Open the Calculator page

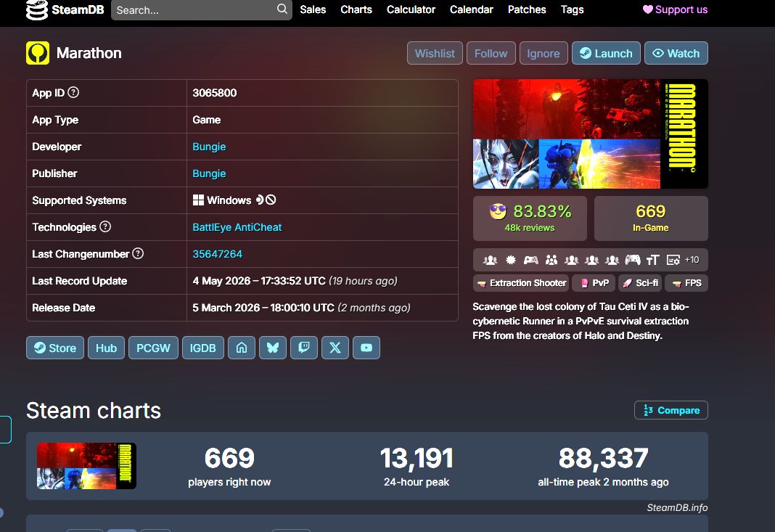tap(411, 9)
